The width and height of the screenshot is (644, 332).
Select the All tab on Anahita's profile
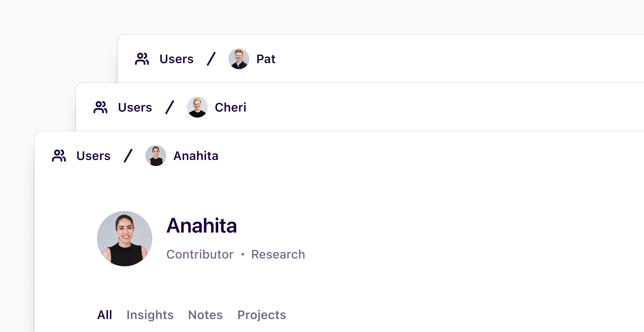click(x=105, y=315)
